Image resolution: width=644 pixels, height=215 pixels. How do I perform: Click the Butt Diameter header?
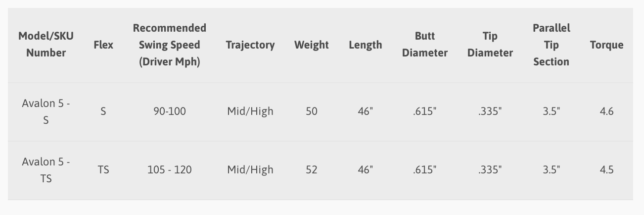tap(425, 44)
